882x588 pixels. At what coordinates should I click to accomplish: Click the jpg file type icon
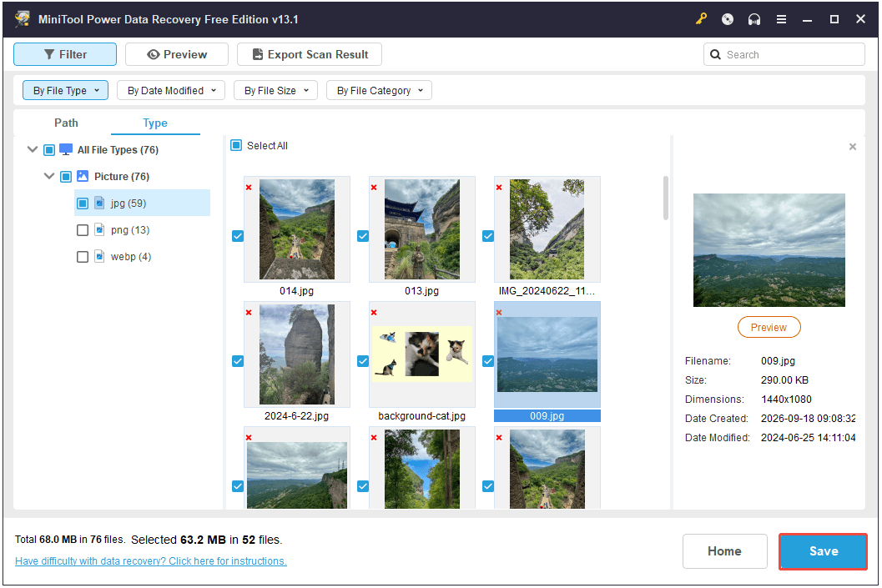pyautogui.click(x=99, y=203)
